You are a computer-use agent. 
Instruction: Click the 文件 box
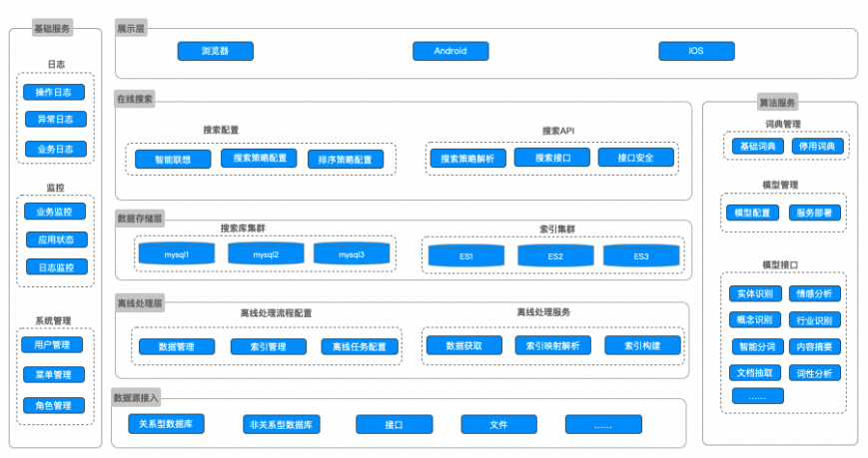[498, 425]
